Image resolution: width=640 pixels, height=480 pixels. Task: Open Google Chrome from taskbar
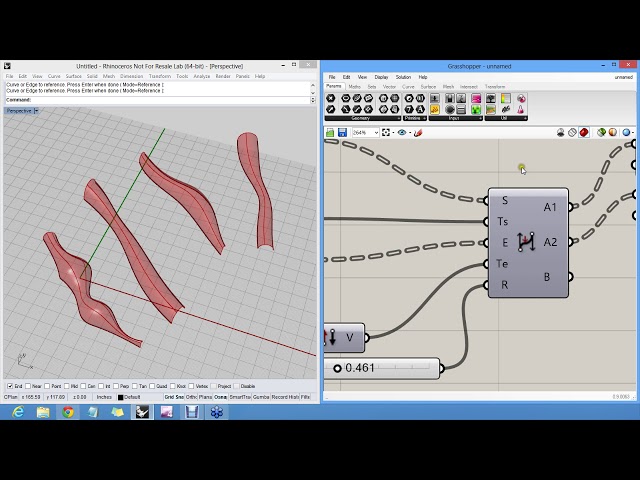pos(68,412)
